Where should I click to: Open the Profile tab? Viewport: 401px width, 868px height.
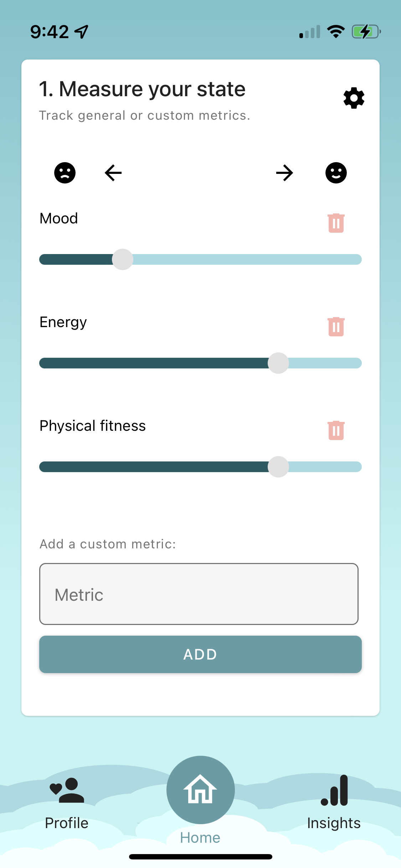click(67, 804)
